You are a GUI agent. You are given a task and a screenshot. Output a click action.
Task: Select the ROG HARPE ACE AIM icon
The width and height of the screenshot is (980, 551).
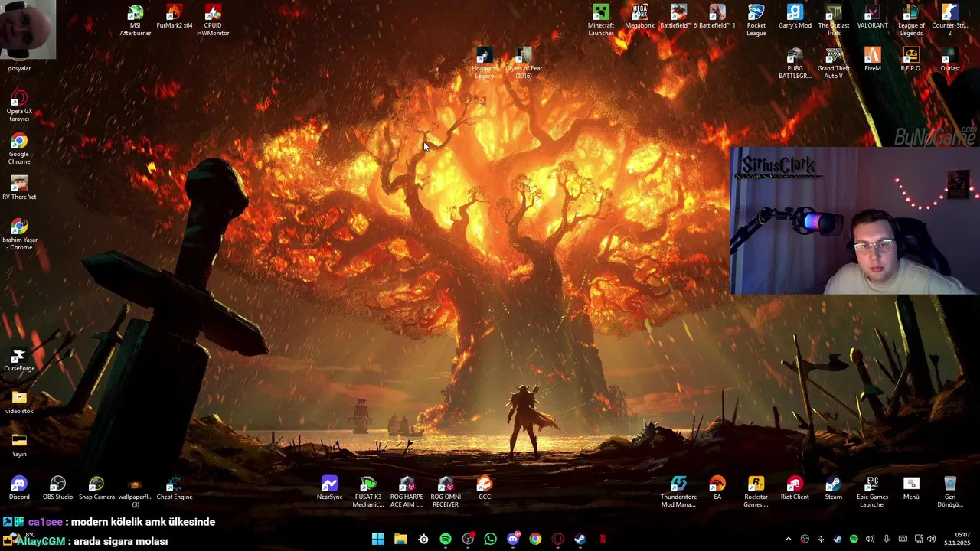tap(407, 492)
